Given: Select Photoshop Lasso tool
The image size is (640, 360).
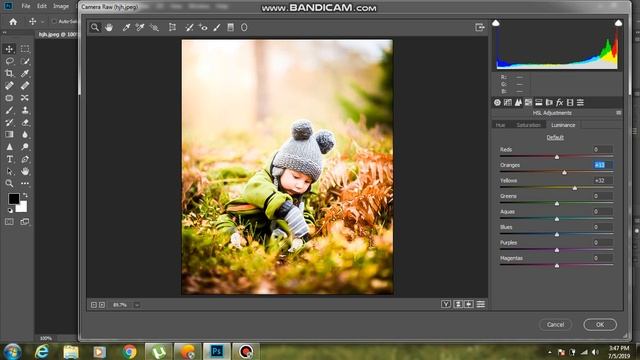Looking at the screenshot, I should (9, 61).
